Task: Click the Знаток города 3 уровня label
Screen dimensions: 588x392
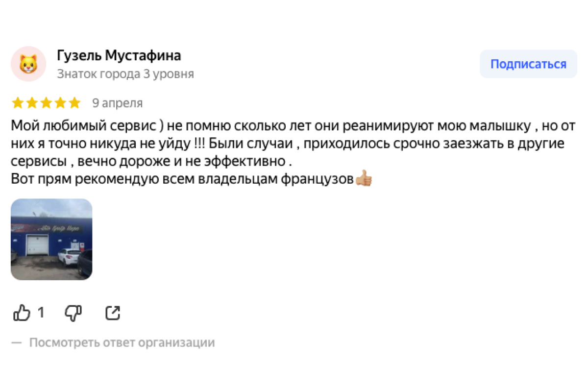Action: 125,74
